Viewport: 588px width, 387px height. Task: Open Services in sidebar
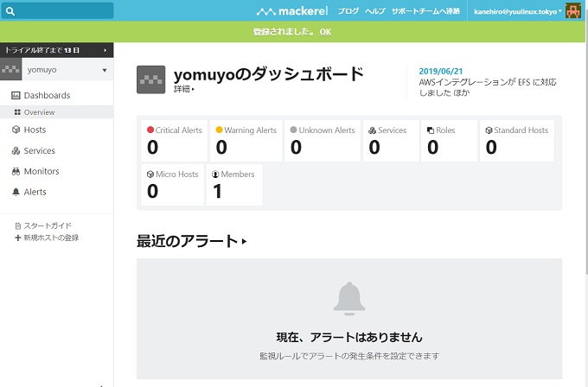tap(40, 150)
